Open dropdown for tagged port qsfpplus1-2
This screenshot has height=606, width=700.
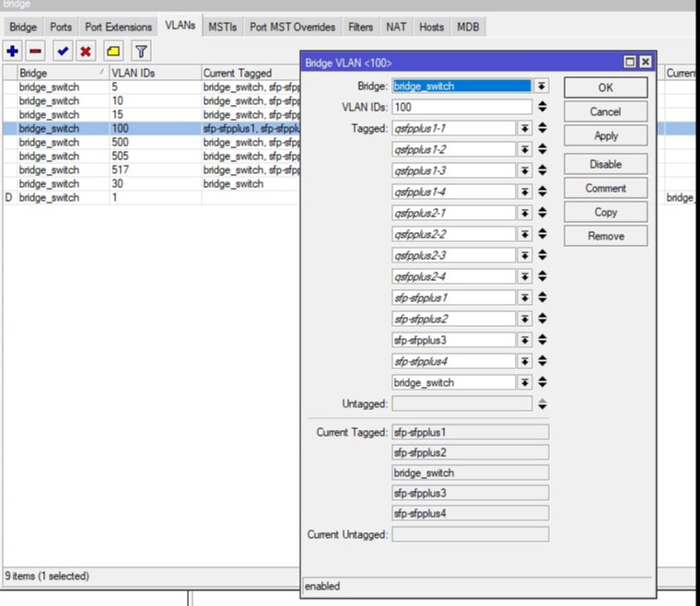pos(525,149)
